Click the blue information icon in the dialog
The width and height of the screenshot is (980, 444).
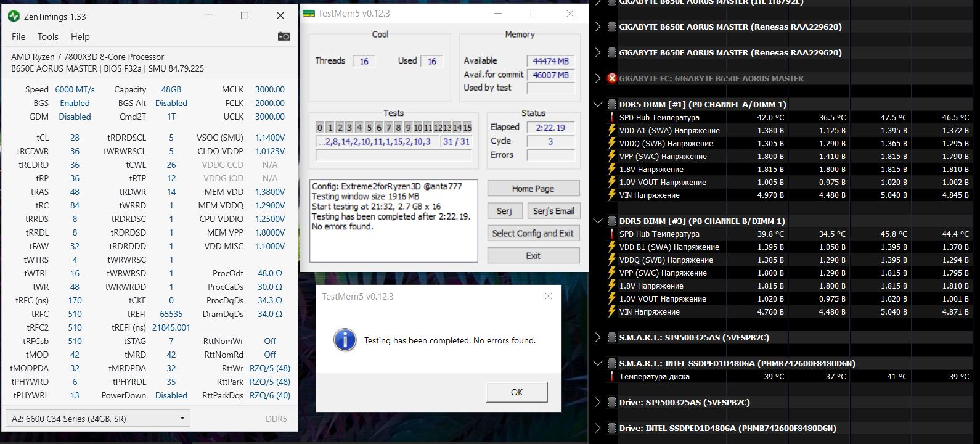coord(345,340)
